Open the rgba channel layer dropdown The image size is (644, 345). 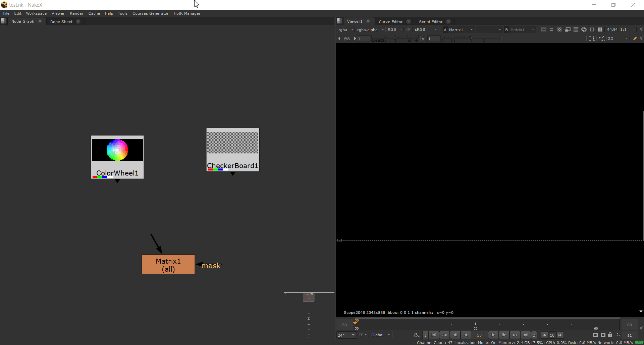coord(345,29)
